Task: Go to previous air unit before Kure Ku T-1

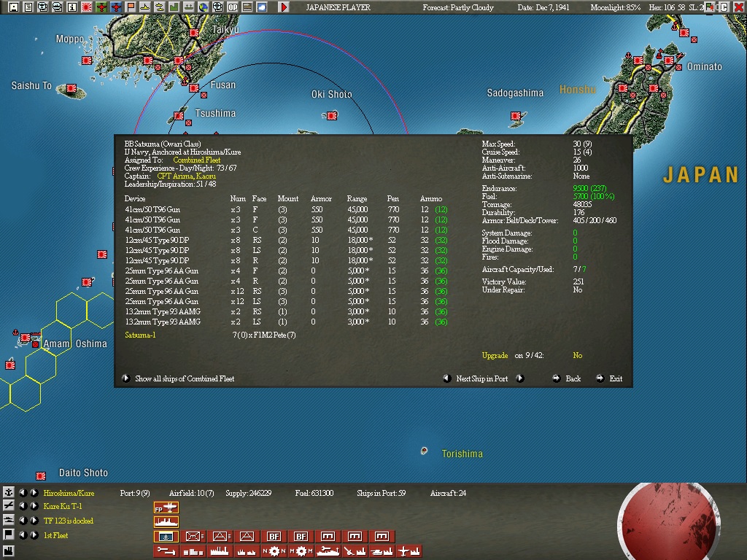Action: (23, 506)
